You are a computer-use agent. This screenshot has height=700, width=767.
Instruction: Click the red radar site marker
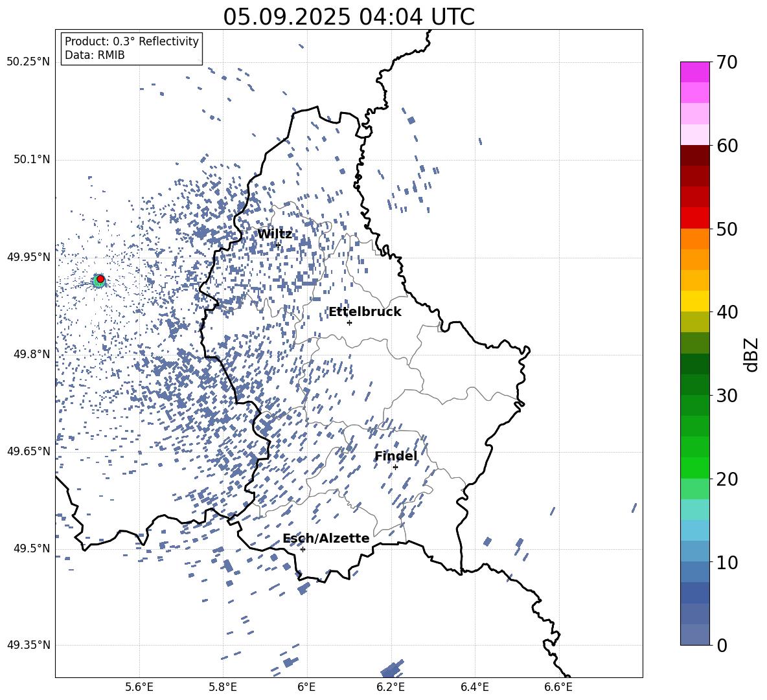click(100, 279)
